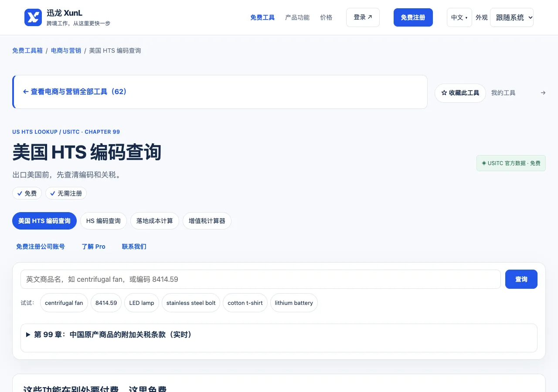Screen dimensions: 558x392
Task: Open 联系我们 link
Action: [134, 247]
